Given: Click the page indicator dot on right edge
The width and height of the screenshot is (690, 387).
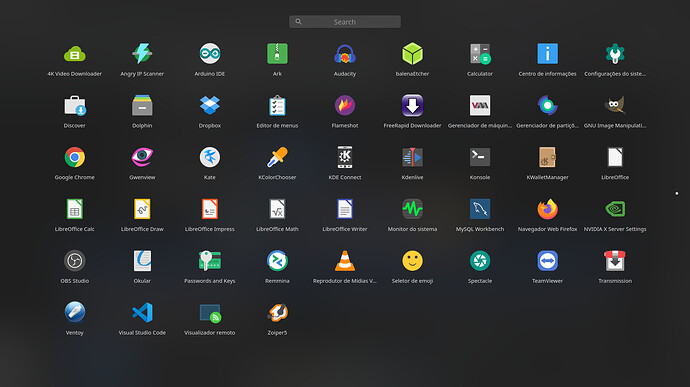Looking at the screenshot, I should point(676,193).
